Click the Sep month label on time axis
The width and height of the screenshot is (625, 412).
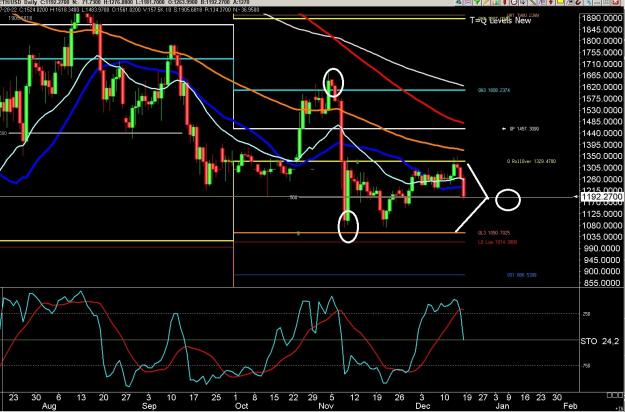pos(150,406)
